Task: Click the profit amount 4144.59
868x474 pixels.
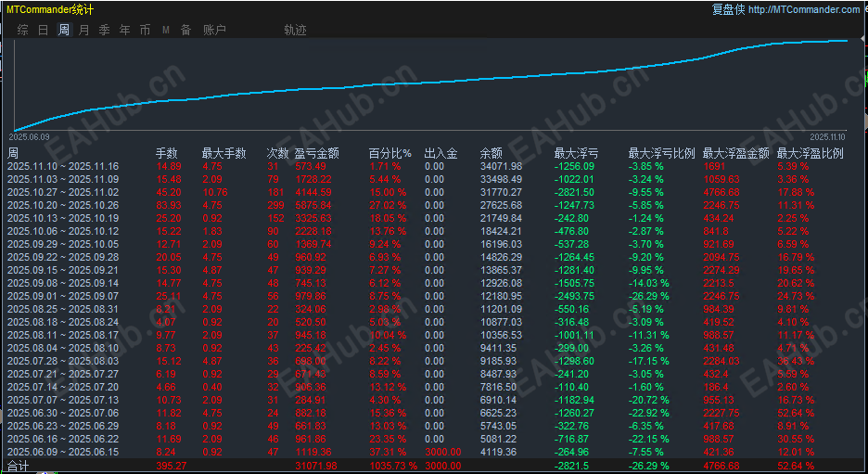Action: click(x=313, y=192)
